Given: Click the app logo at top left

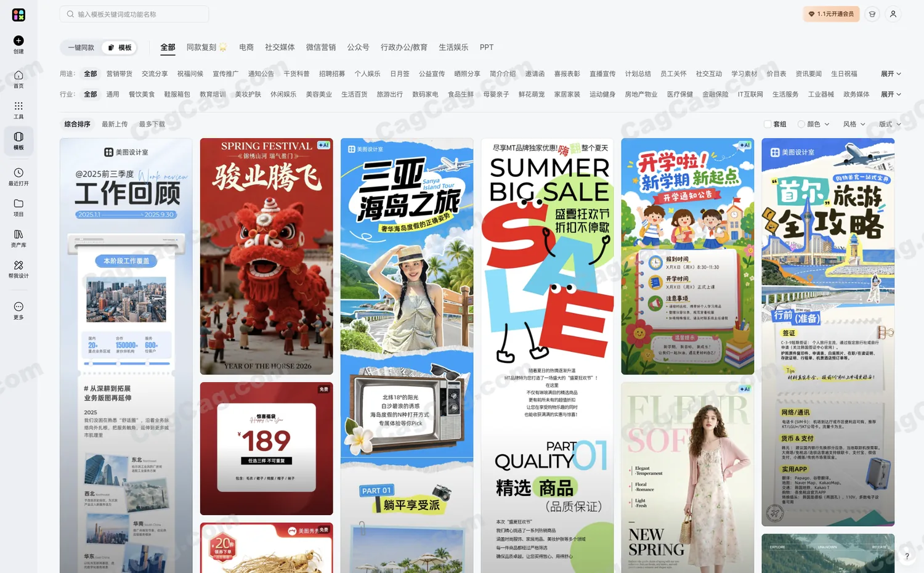Looking at the screenshot, I should click(x=18, y=14).
